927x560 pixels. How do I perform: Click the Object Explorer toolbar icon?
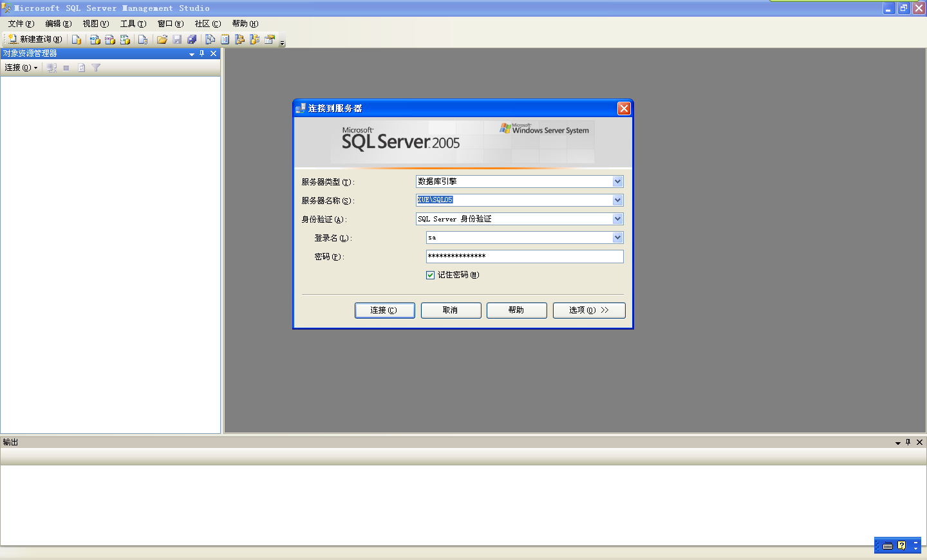click(239, 39)
